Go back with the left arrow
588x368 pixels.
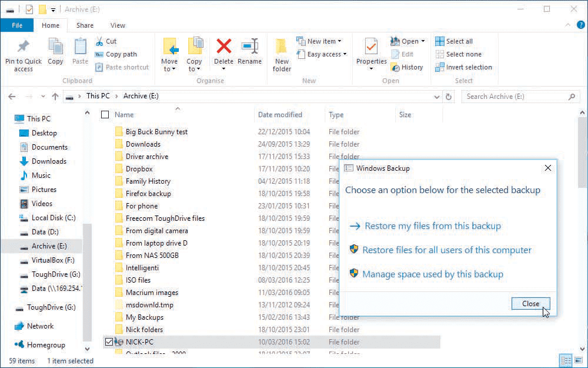pyautogui.click(x=12, y=97)
